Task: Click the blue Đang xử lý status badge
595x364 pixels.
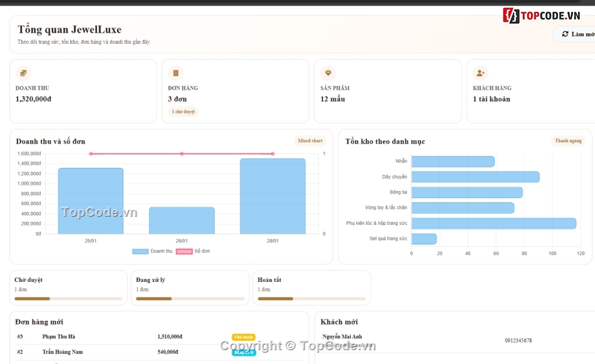Action: [244, 353]
